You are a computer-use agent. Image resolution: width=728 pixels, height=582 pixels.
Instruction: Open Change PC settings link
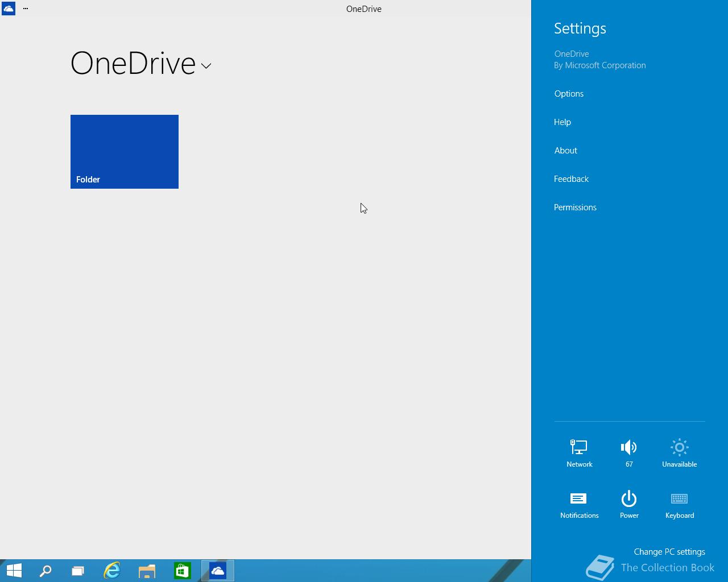(x=669, y=552)
